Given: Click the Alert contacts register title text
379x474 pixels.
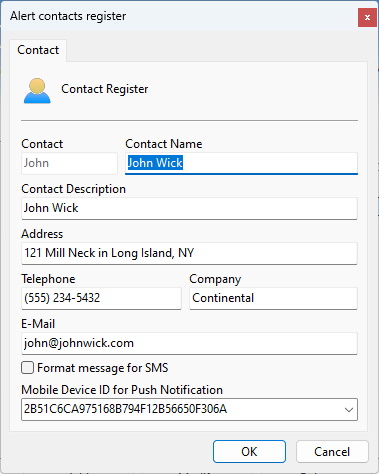Looking at the screenshot, I should pos(68,16).
